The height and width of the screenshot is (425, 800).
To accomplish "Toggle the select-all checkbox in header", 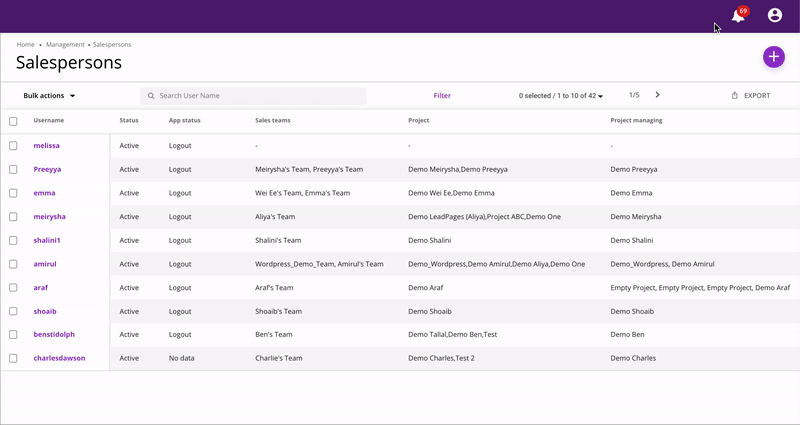I will coord(13,121).
